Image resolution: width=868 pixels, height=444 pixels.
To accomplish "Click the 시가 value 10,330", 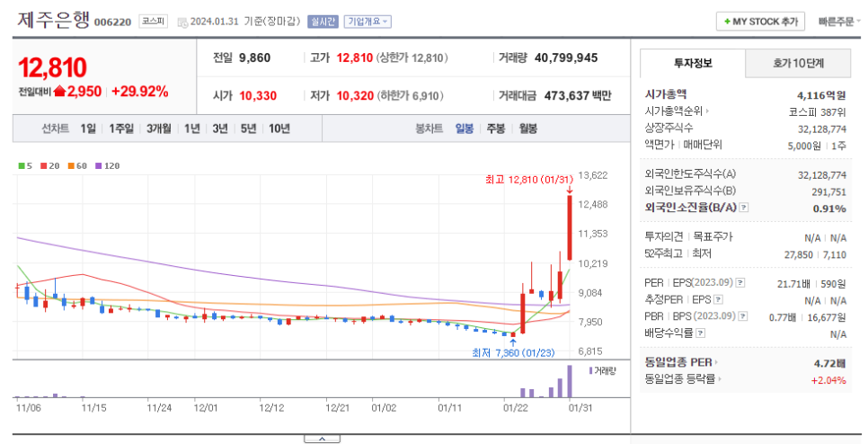I will (x=258, y=96).
